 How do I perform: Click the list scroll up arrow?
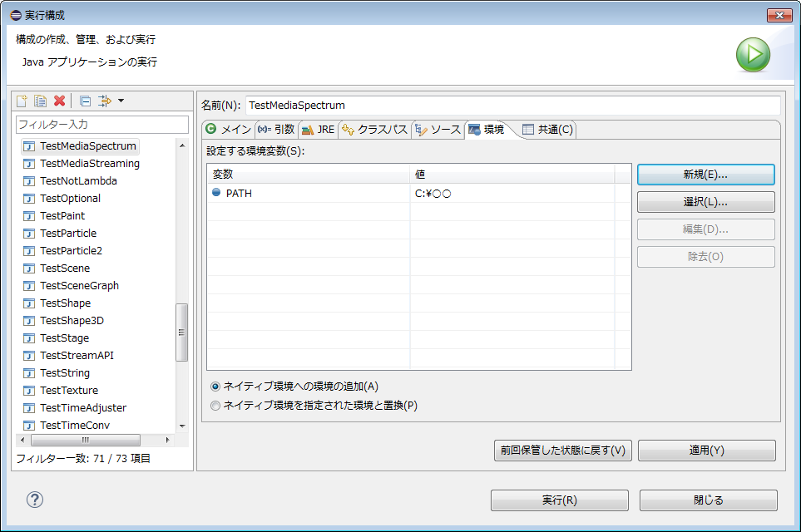point(182,145)
